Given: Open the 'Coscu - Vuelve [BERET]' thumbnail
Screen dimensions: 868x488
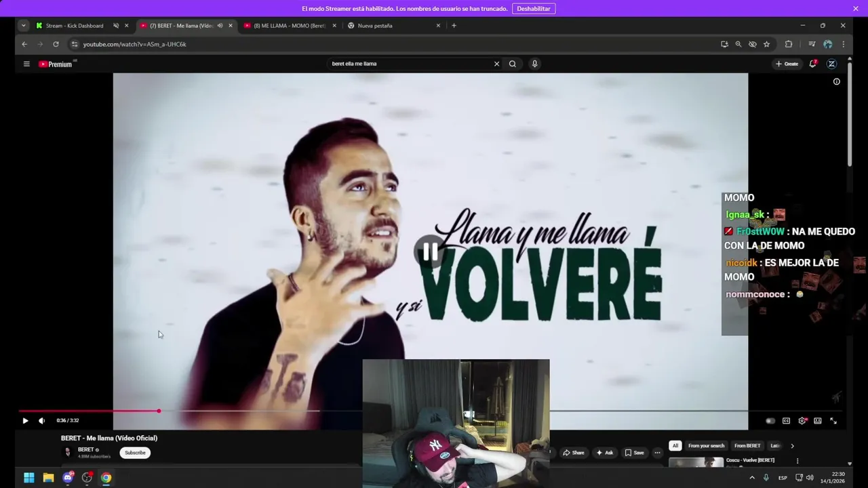Looking at the screenshot, I should 696,464.
